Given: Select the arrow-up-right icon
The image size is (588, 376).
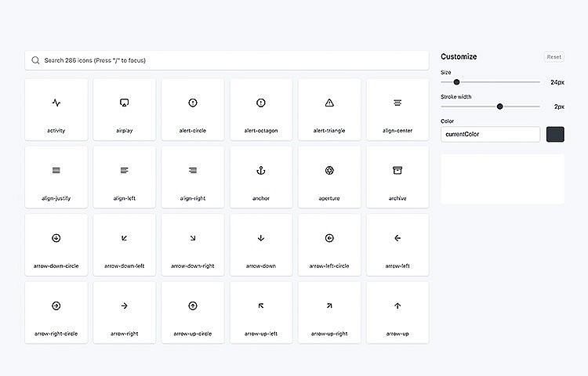Looking at the screenshot, I should point(329,312).
